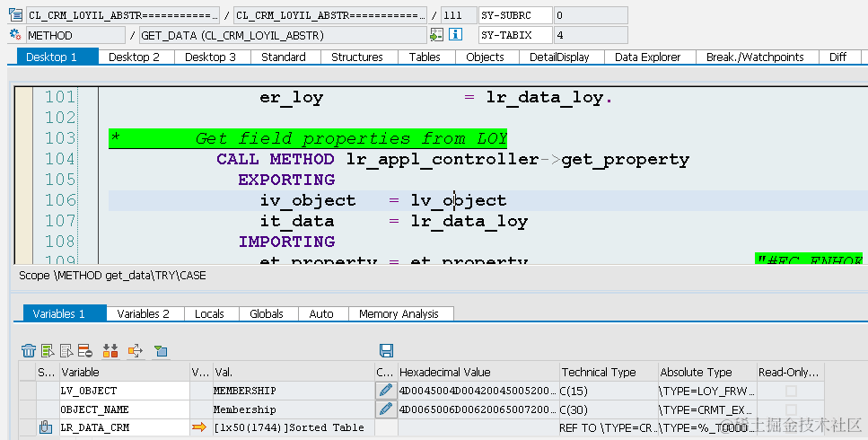Click the green filter layout toolbar icon

tap(161, 351)
